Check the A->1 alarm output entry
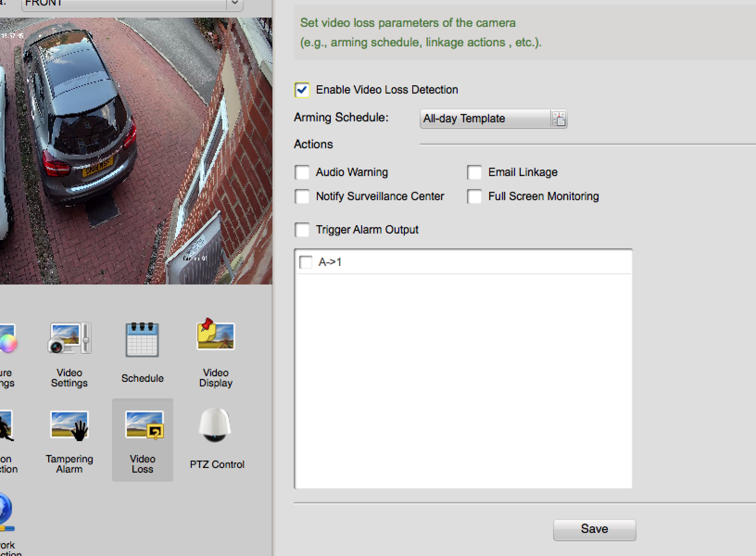Screen dimensions: 756x556 tap(306, 262)
